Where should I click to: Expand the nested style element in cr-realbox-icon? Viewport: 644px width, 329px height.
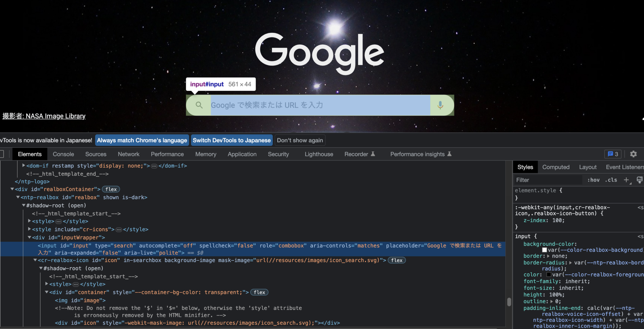click(47, 284)
